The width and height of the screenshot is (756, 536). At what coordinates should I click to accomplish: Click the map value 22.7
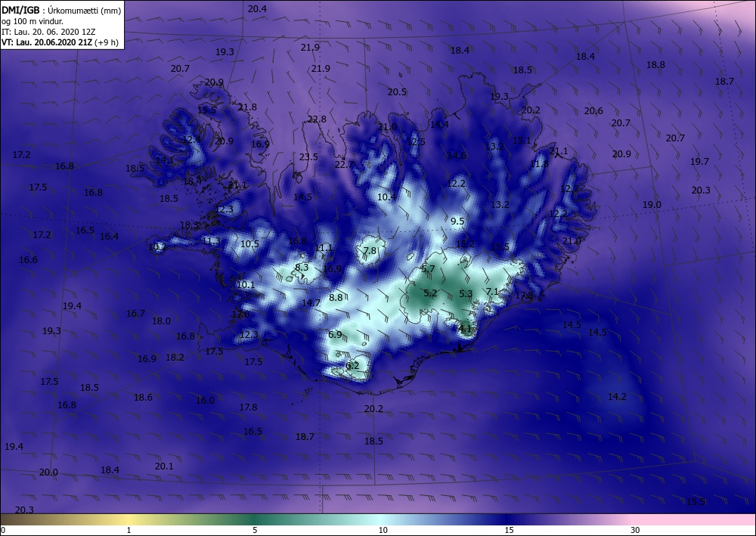pos(344,164)
